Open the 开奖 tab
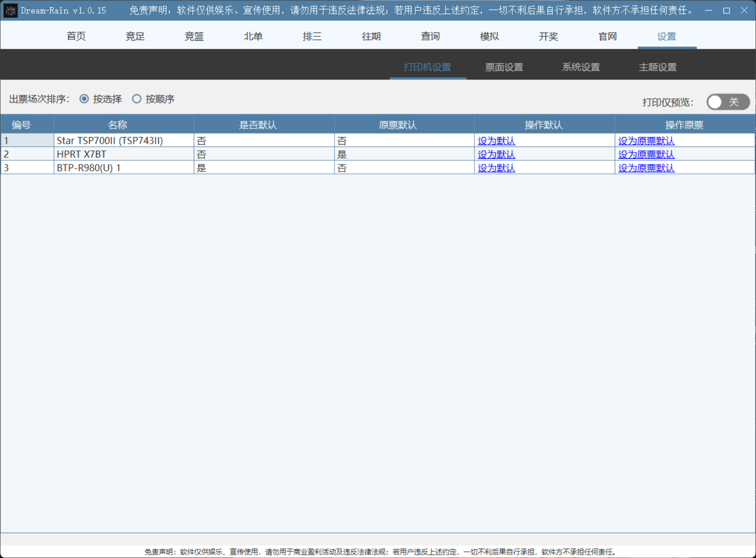The height and width of the screenshot is (558, 756). 549,36
